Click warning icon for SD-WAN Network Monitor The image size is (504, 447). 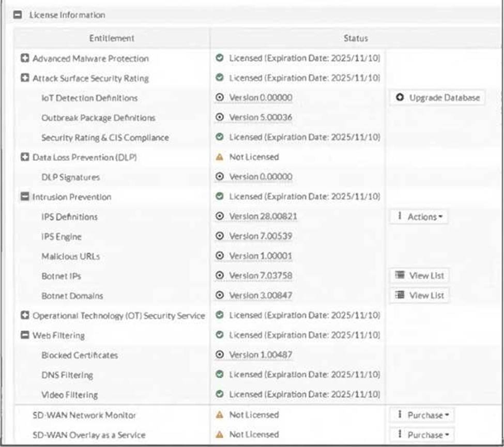220,415
